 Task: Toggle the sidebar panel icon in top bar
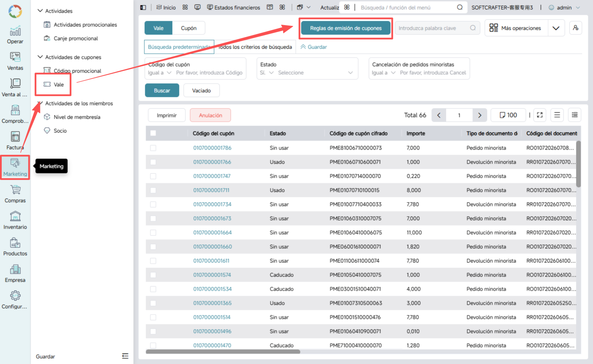(x=143, y=7)
